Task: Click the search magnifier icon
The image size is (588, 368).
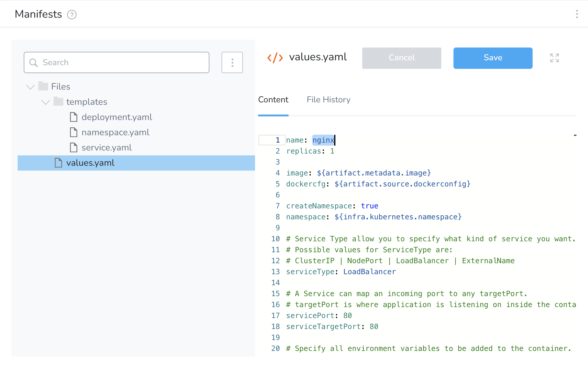Action: (x=34, y=63)
